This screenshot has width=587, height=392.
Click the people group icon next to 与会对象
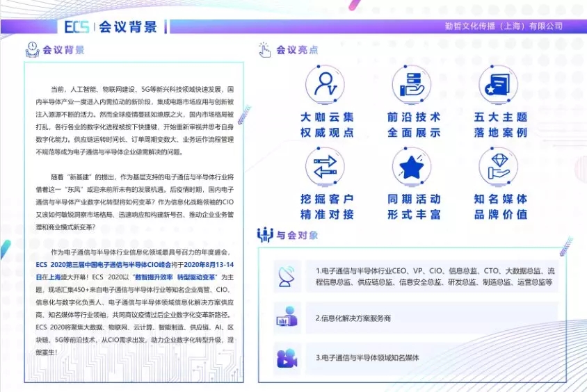(265, 236)
